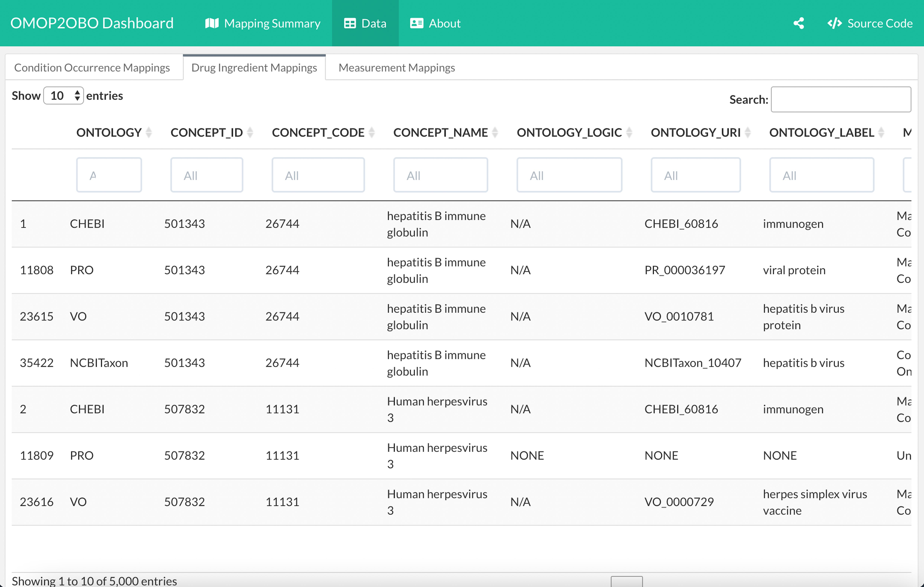Screen dimensions: 924x587
Task: Open the Source Code link
Action: coord(870,23)
